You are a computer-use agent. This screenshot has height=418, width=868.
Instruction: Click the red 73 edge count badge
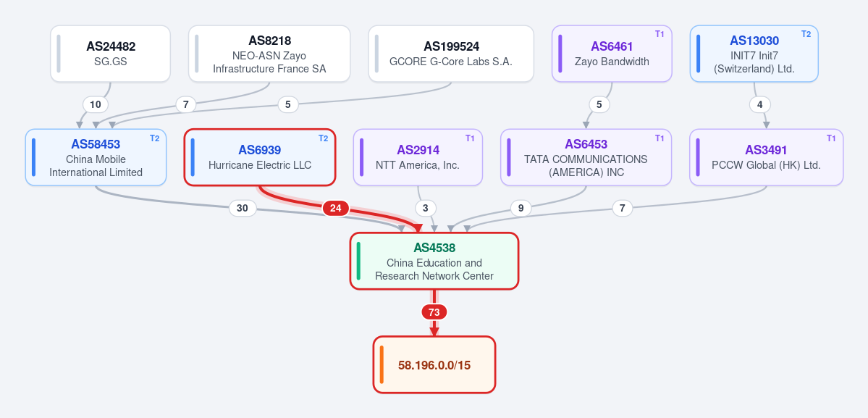pyautogui.click(x=434, y=312)
